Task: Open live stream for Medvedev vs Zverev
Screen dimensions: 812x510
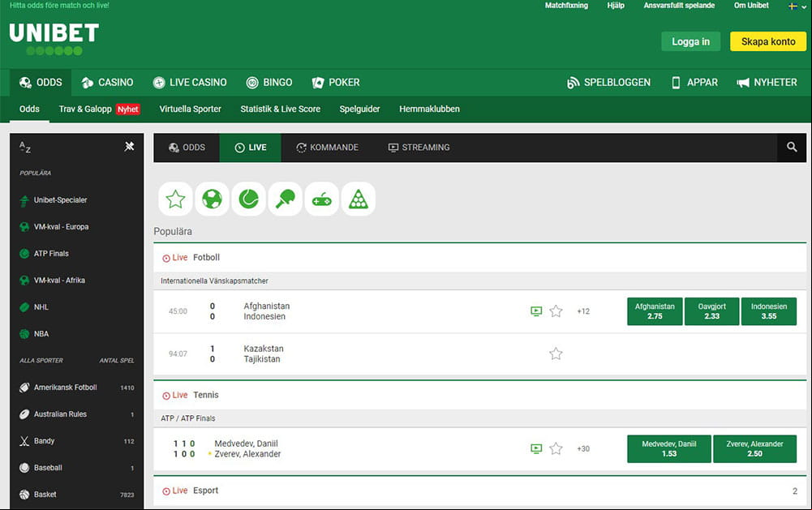Action: pyautogui.click(x=536, y=448)
